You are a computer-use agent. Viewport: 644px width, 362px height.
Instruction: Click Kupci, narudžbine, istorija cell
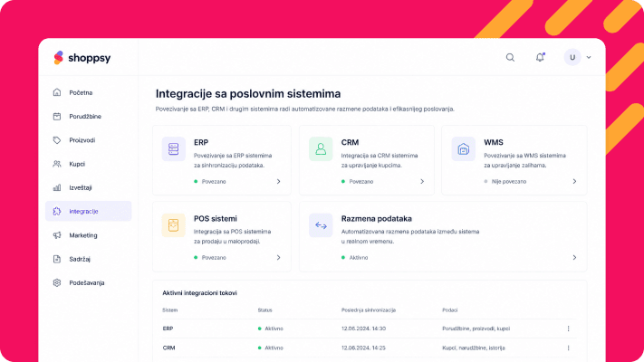[474, 348]
